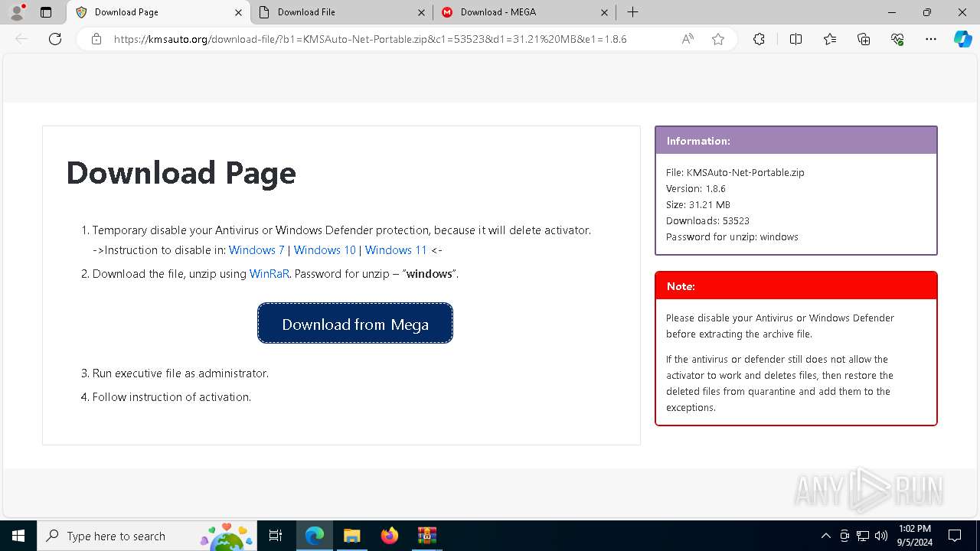Click the taskbar search box
Viewport: 980px width, 551px height.
[146, 536]
